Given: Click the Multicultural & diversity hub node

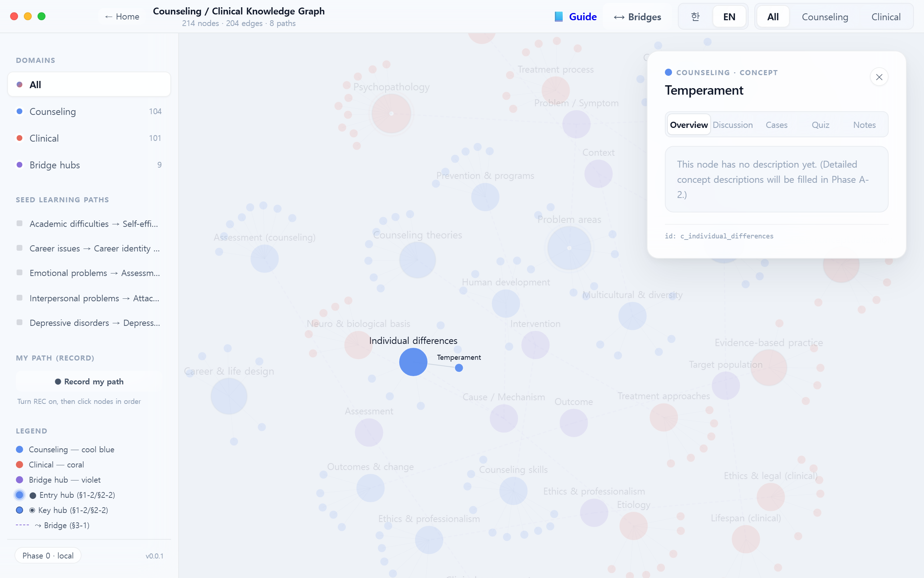Looking at the screenshot, I should [x=632, y=316].
